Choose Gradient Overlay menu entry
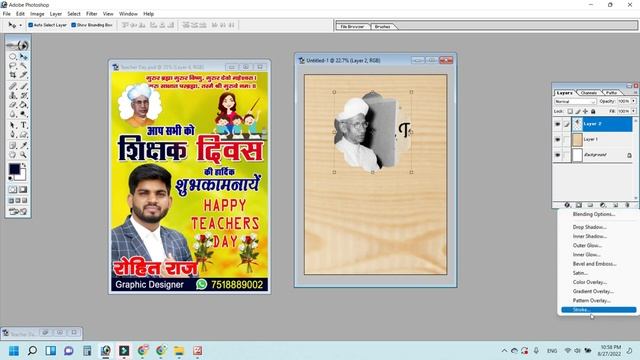 pyautogui.click(x=593, y=291)
